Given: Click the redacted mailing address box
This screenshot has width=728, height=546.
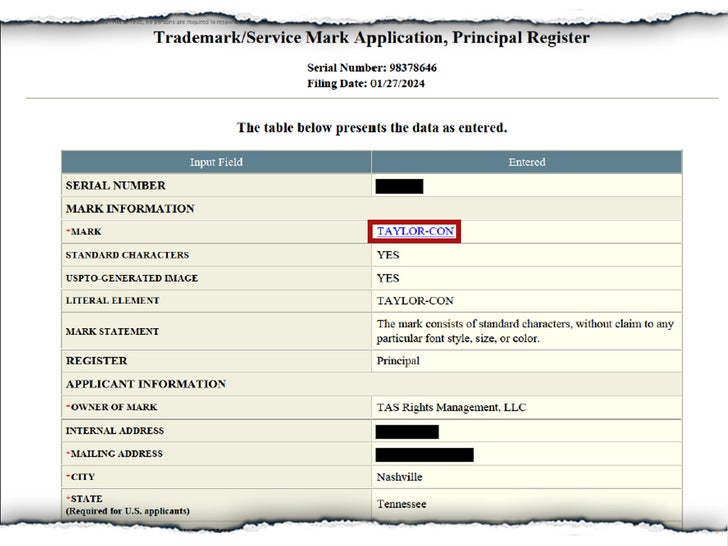Looking at the screenshot, I should click(x=424, y=454).
